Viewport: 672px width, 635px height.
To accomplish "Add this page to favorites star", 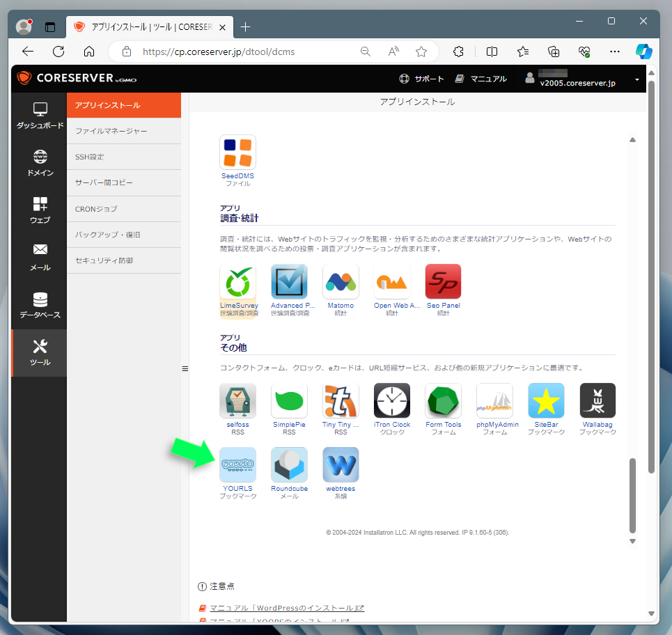I will [x=421, y=52].
